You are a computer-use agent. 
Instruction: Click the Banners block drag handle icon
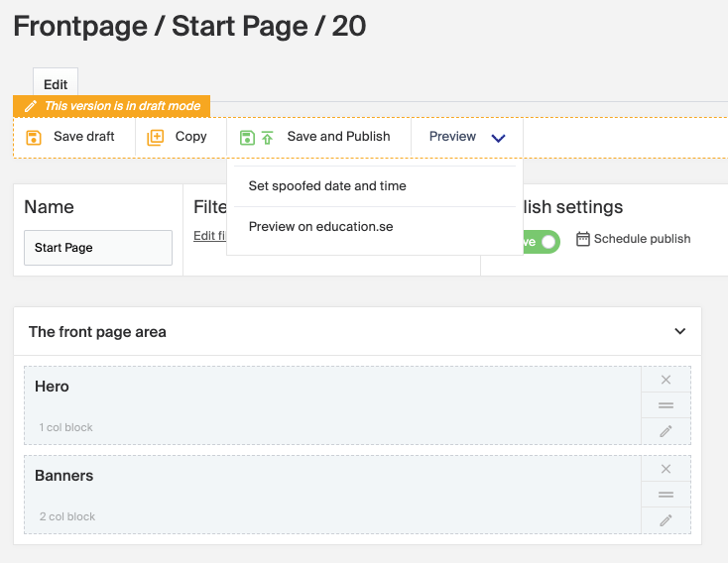tap(666, 495)
